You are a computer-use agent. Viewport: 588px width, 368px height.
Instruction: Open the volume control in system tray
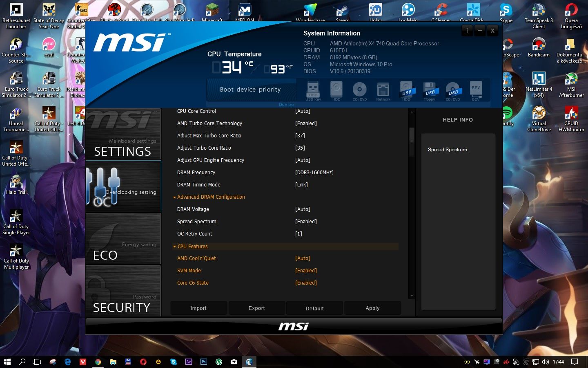point(546,361)
